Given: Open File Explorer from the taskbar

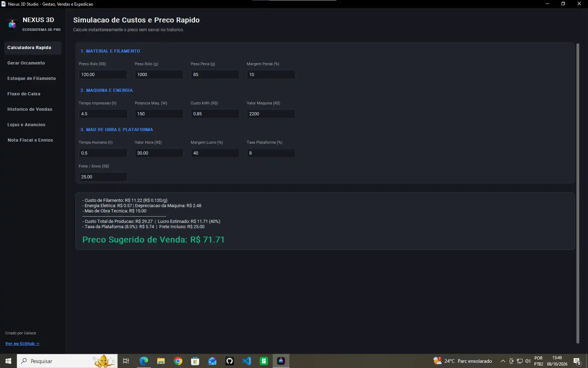Looking at the screenshot, I should (x=161, y=361).
